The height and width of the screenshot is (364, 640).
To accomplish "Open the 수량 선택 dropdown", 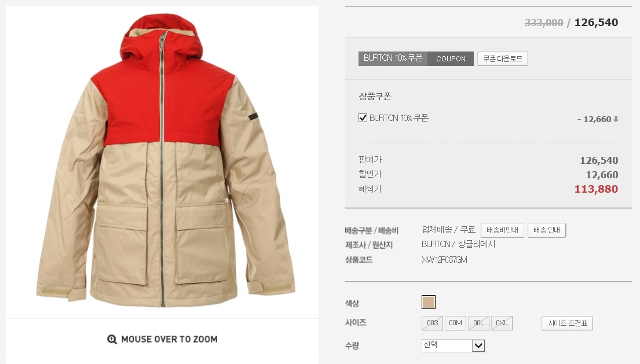I will pos(453,345).
